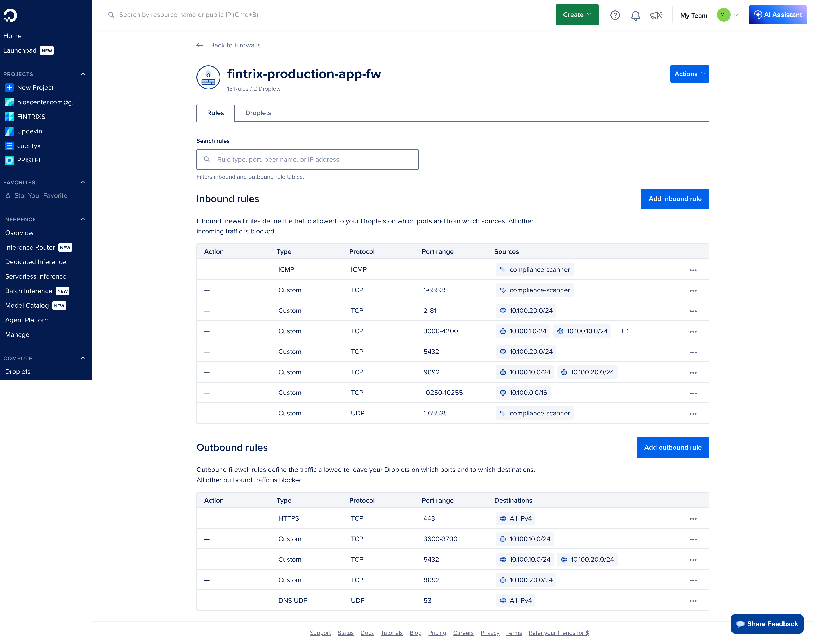The height and width of the screenshot is (644, 814).
Task: Click the New Project plus icon
Action: tap(9, 87)
